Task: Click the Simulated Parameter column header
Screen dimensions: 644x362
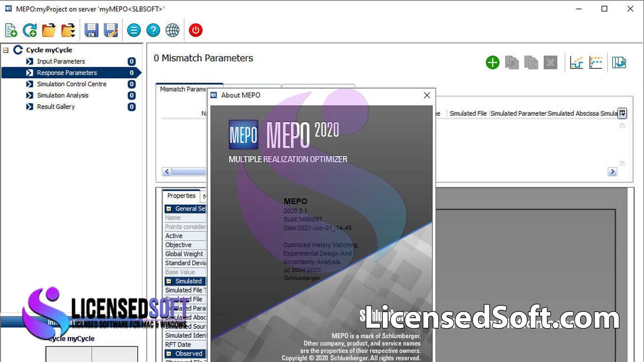Action: [518, 113]
